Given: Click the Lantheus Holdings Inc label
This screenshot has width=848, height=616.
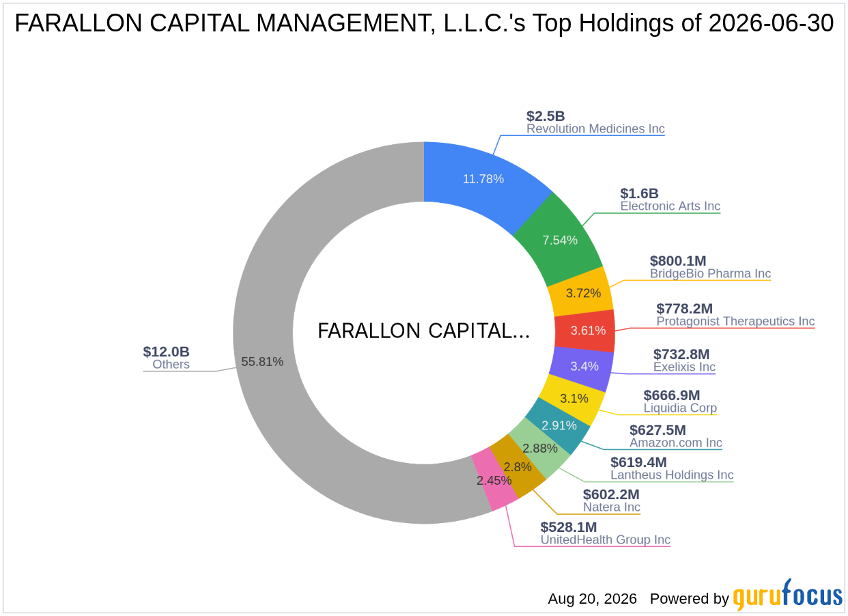Looking at the screenshot, I should click(672, 475).
